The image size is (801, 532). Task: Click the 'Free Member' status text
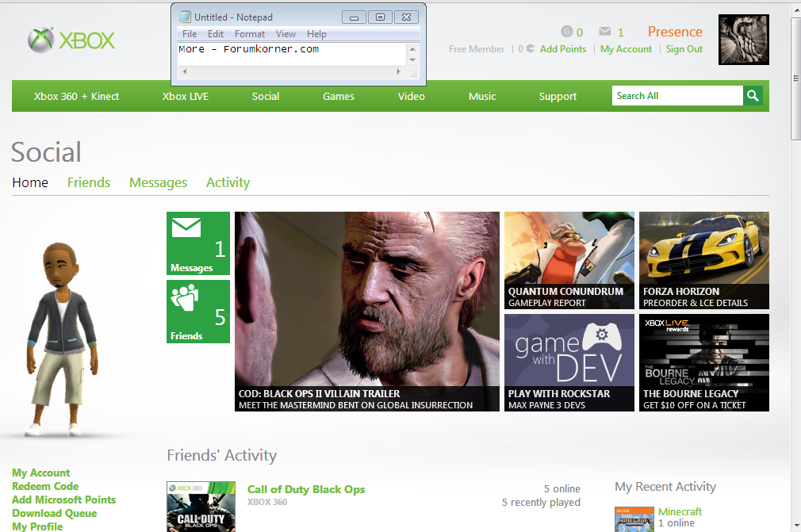pos(477,49)
